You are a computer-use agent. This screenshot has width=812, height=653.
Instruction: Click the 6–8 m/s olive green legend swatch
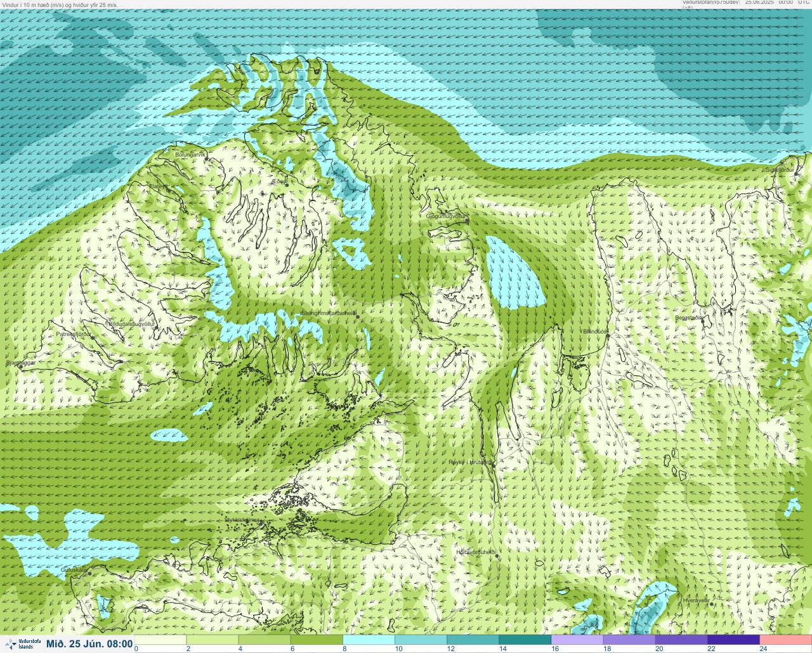point(317,640)
